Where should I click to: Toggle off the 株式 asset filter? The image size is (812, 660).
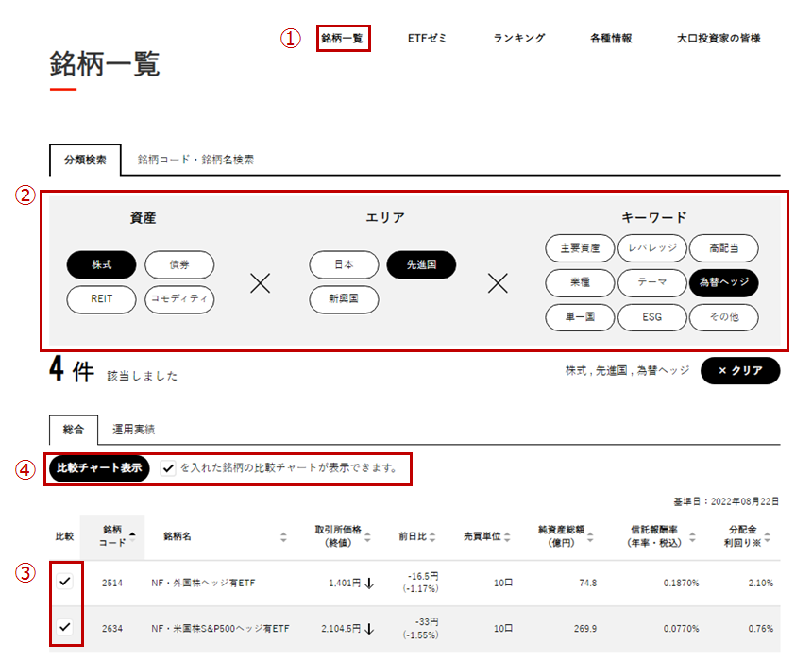[101, 264]
